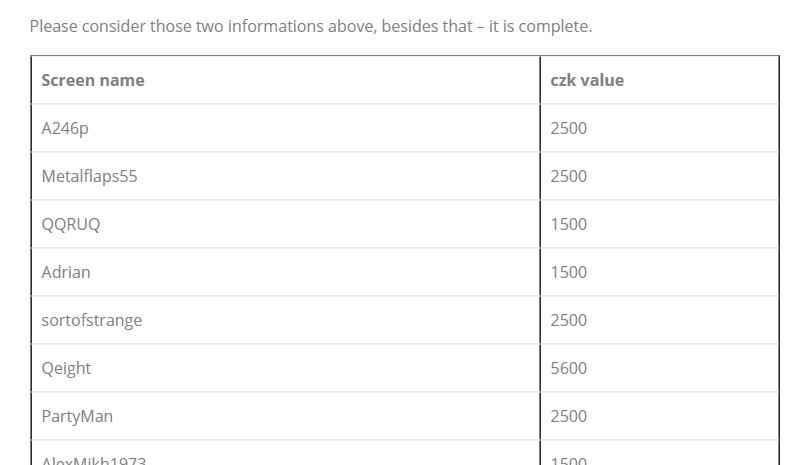This screenshot has width=809, height=465.
Task: Click the 5600 czk value cell
Action: [x=568, y=368]
